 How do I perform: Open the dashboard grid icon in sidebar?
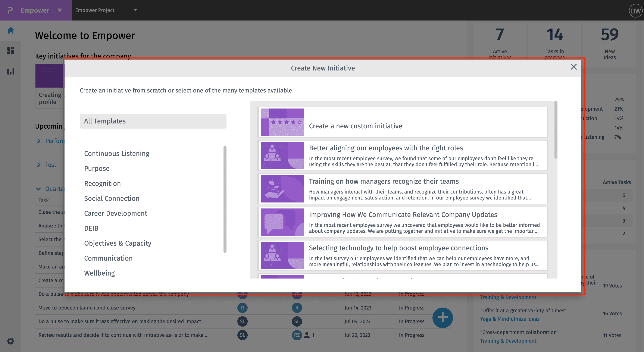(x=10, y=51)
